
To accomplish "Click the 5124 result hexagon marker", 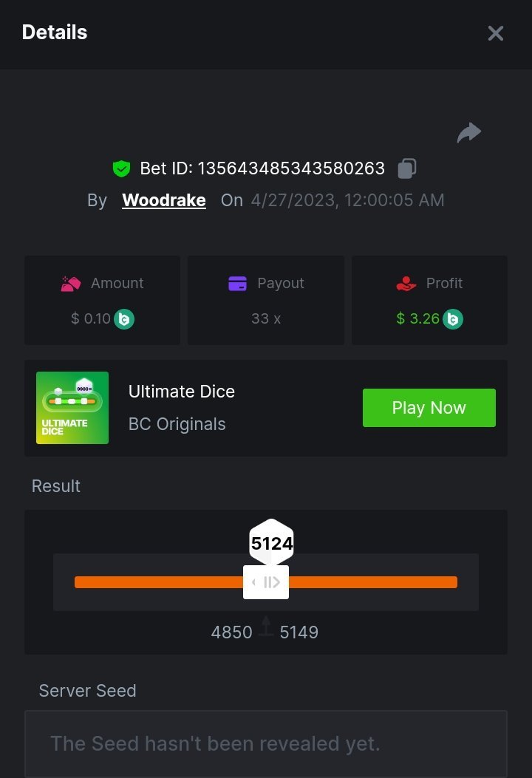I will 271,543.
